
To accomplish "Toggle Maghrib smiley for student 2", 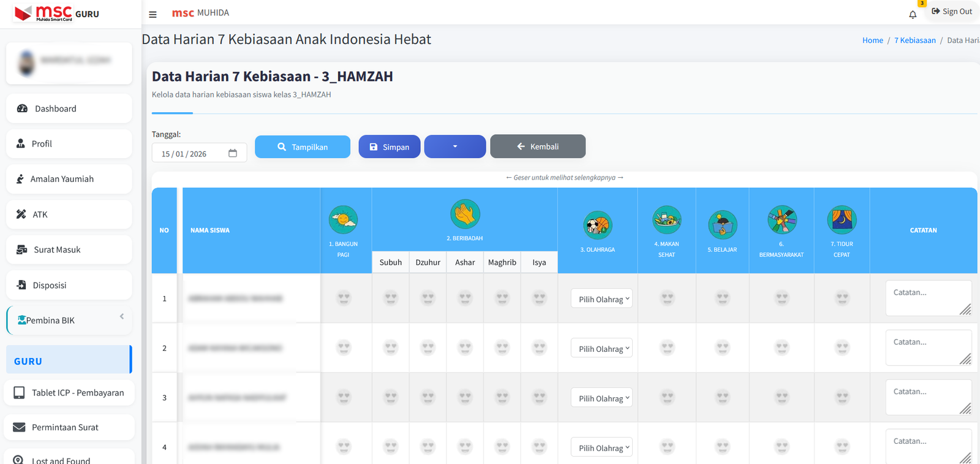I will 503,348.
